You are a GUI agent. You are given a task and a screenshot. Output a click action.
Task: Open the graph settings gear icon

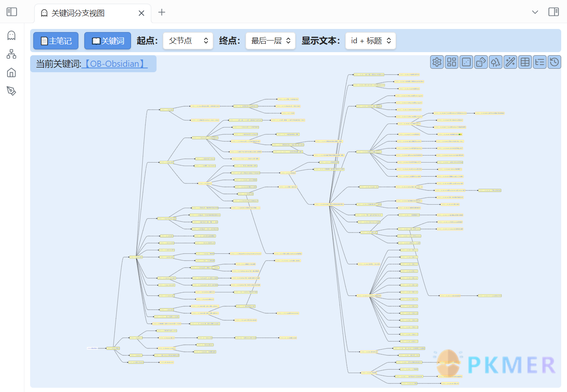point(437,62)
